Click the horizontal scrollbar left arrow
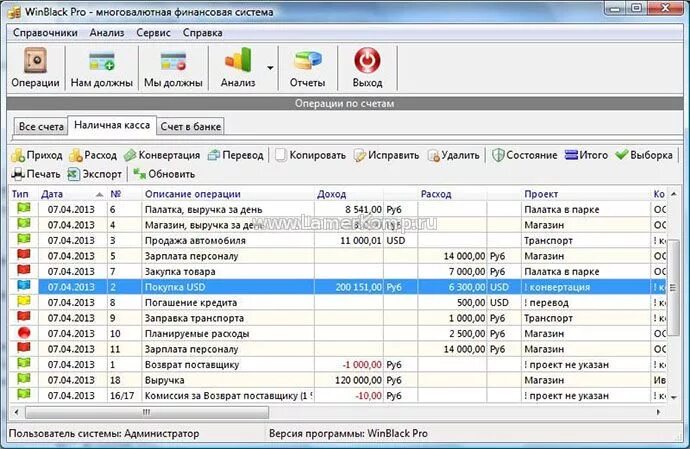 tap(17, 412)
